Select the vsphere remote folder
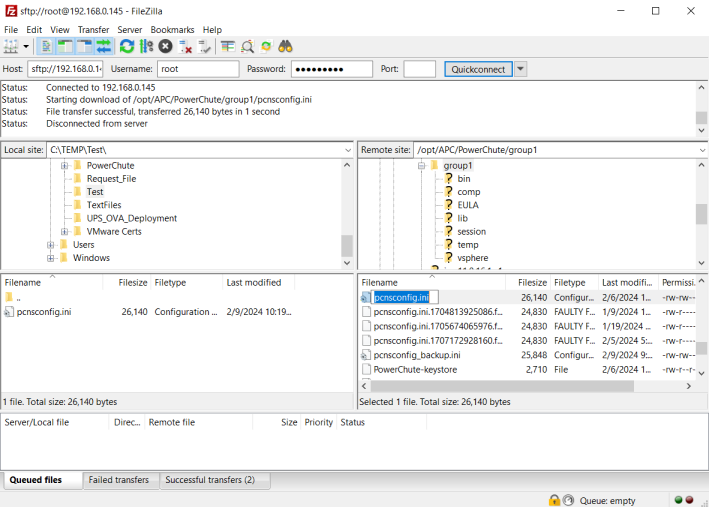The width and height of the screenshot is (709, 507). 473,258
